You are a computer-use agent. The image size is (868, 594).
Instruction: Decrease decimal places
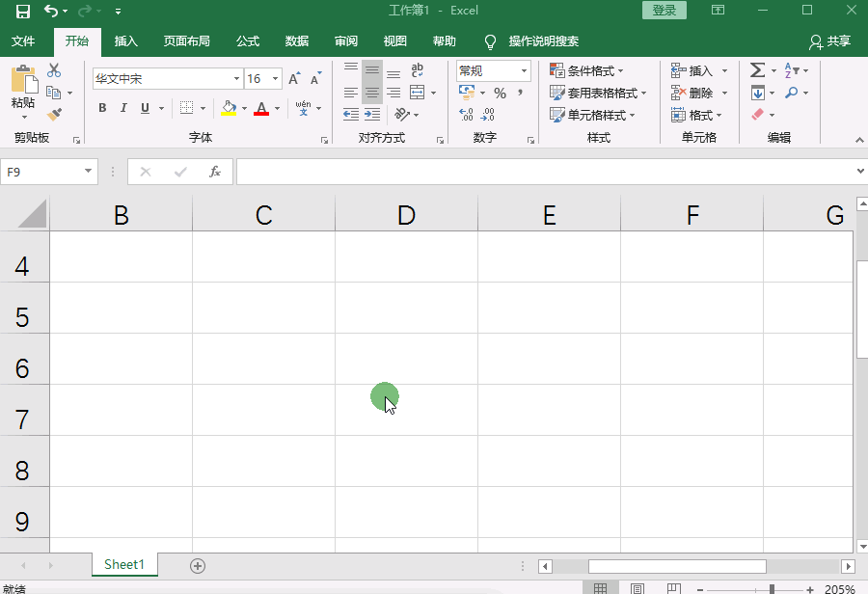coord(488,115)
